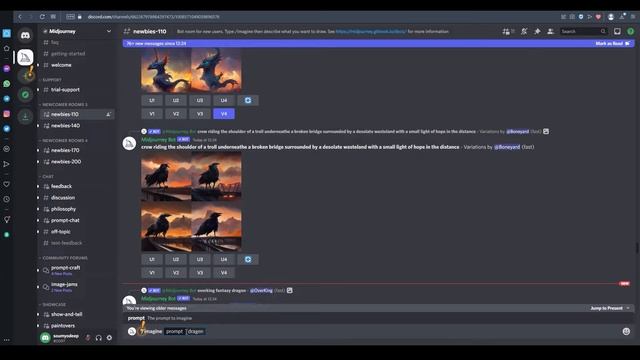Open pinned messages pin icon

(537, 31)
